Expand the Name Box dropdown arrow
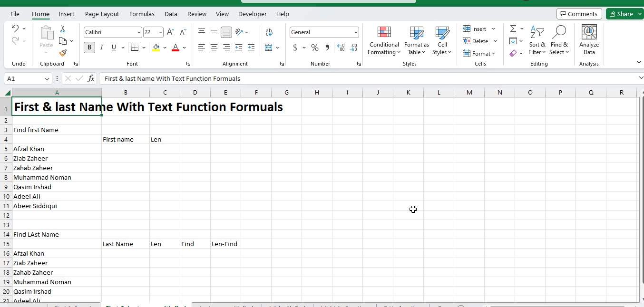644x307 pixels. [47, 79]
